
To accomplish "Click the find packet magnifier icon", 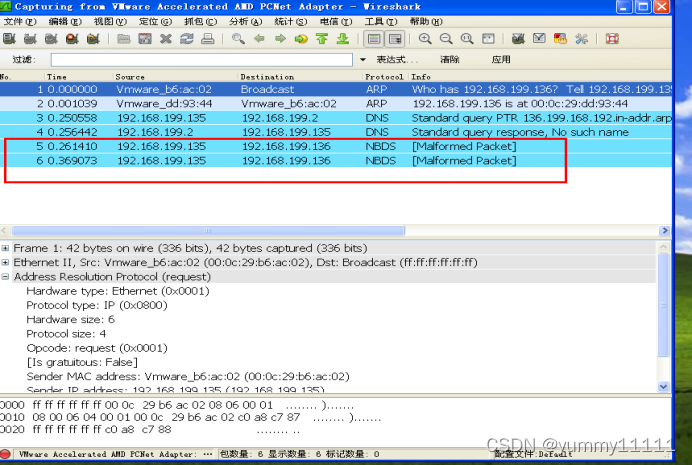I will (238, 39).
